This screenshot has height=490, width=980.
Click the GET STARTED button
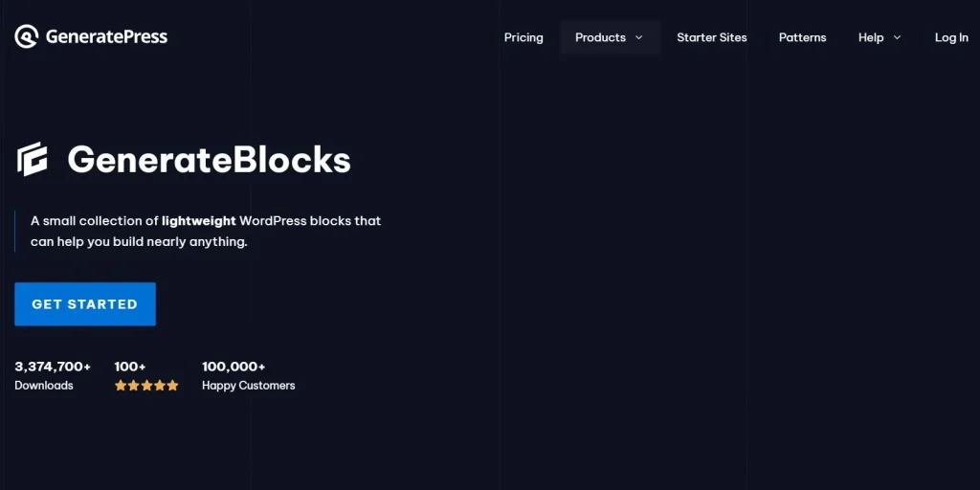click(x=85, y=303)
